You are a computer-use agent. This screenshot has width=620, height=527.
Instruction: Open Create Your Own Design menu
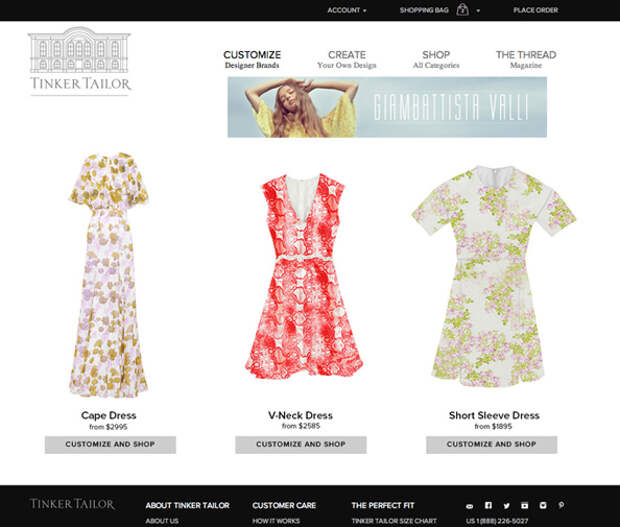point(347,59)
